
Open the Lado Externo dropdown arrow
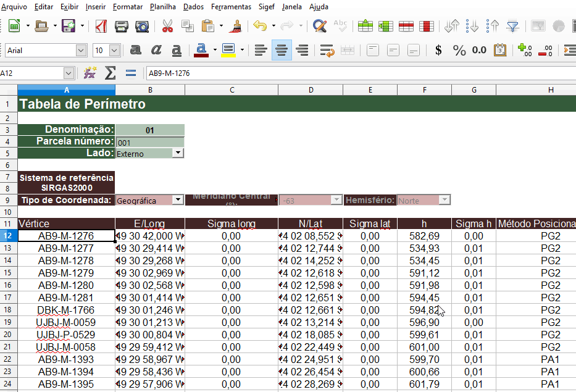178,153
